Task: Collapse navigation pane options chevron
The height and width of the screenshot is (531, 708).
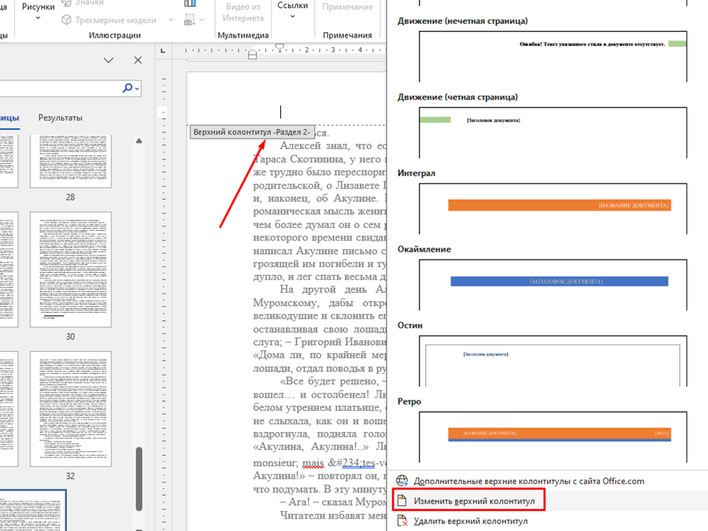Action: pyautogui.click(x=108, y=60)
